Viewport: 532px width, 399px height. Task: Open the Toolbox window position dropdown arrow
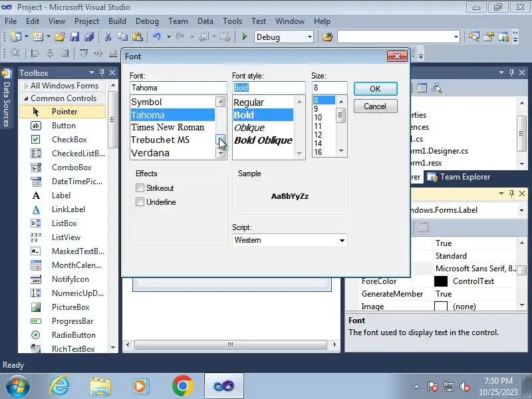pyautogui.click(x=91, y=72)
